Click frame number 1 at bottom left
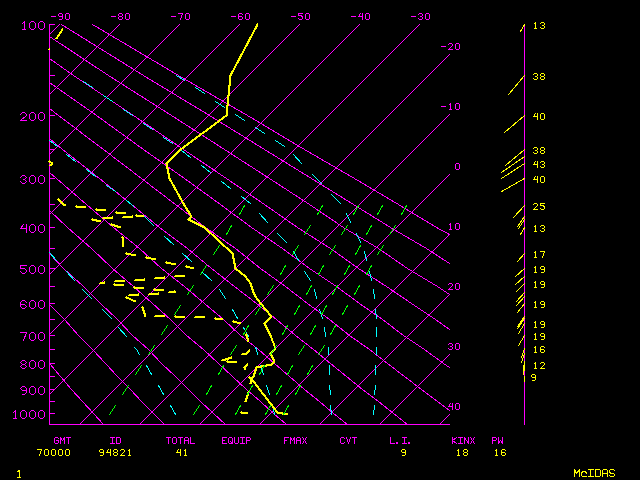The image size is (640, 480). click(19, 472)
